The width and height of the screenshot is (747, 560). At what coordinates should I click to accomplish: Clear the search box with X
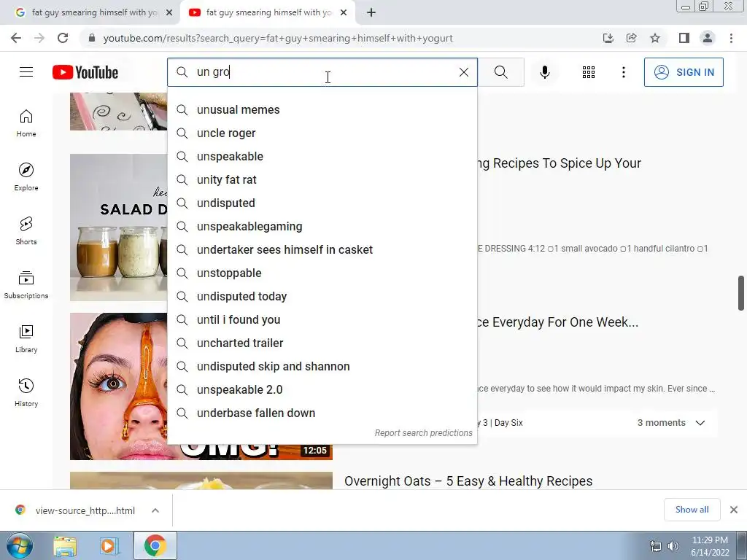(x=463, y=72)
